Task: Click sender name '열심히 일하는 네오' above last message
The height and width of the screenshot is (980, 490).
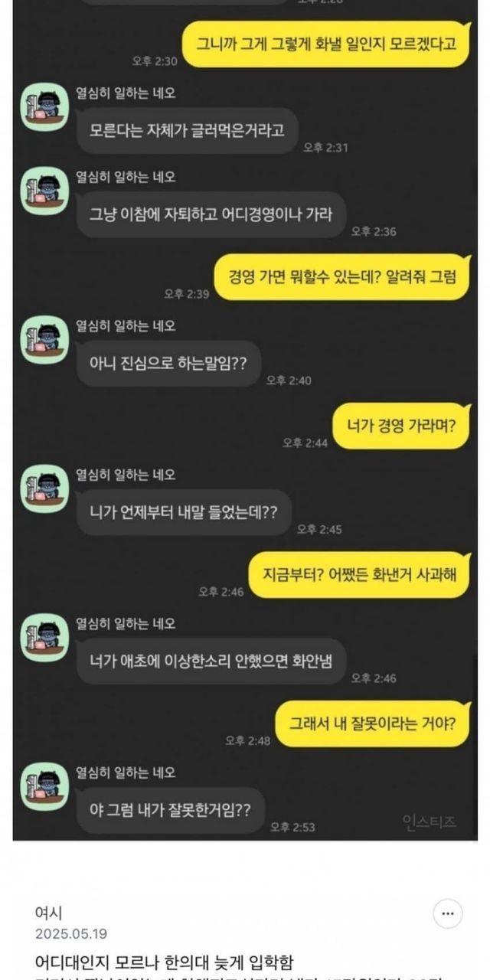Action: pyautogui.click(x=126, y=773)
